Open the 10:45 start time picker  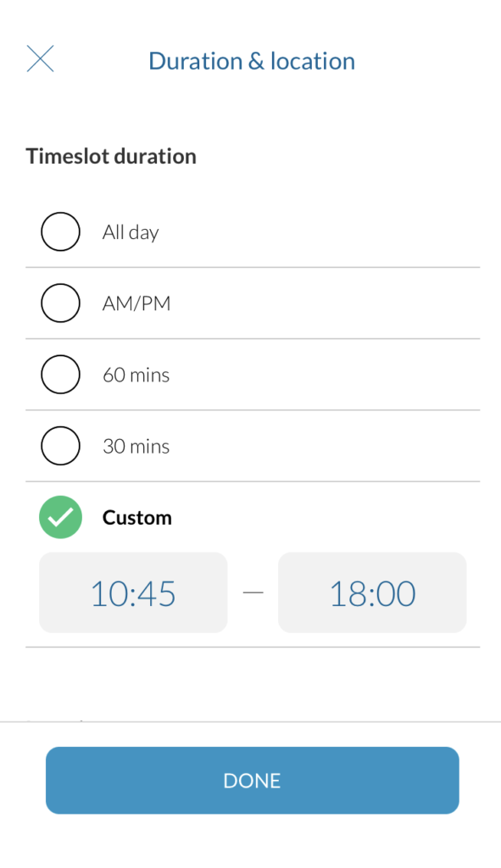133,593
